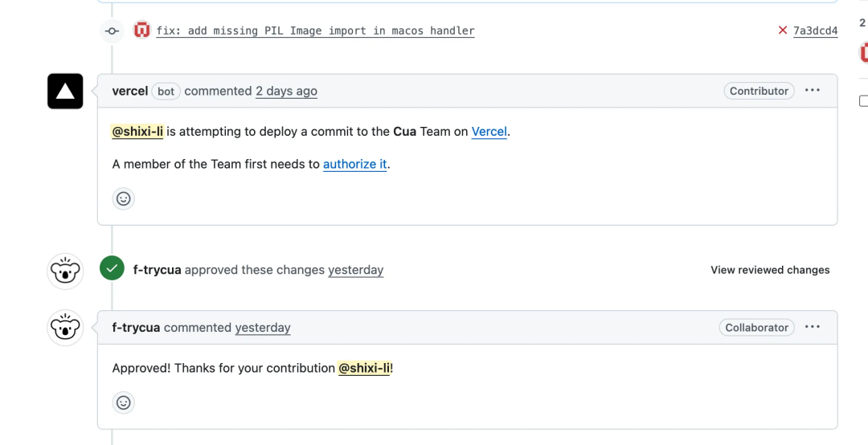868x445 pixels.
Task: Open options menu on Vercel comment
Action: click(813, 91)
